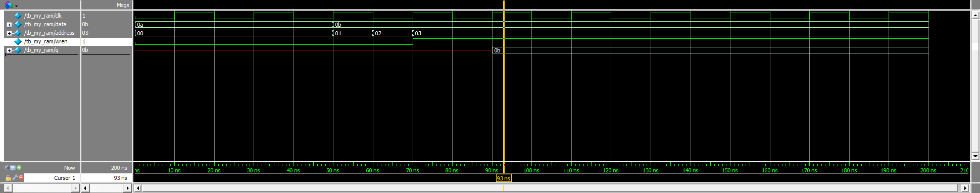Expand the /tb_my_ram/address bus
The image size is (980, 193).
[9, 33]
